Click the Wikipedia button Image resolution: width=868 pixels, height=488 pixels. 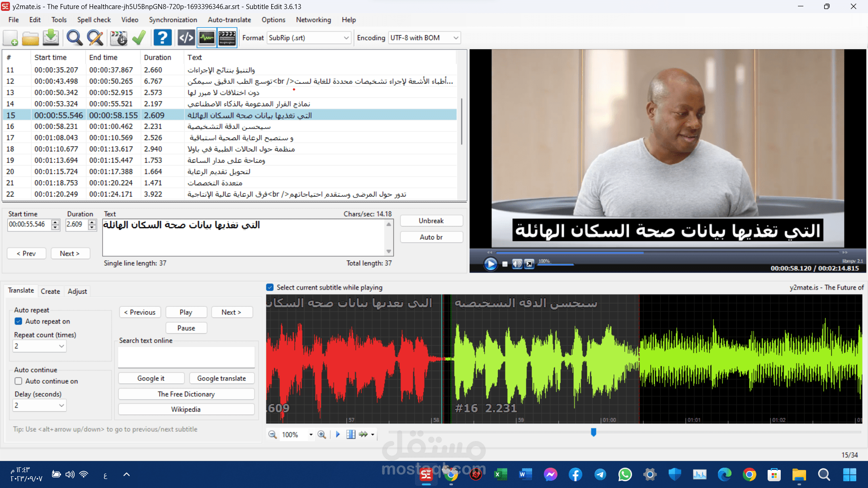tap(186, 409)
